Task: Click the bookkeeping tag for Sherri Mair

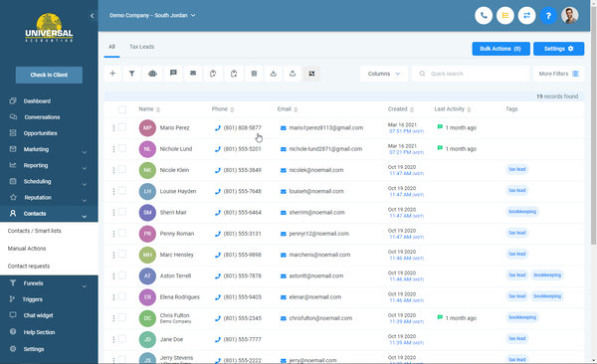Action: [522, 211]
